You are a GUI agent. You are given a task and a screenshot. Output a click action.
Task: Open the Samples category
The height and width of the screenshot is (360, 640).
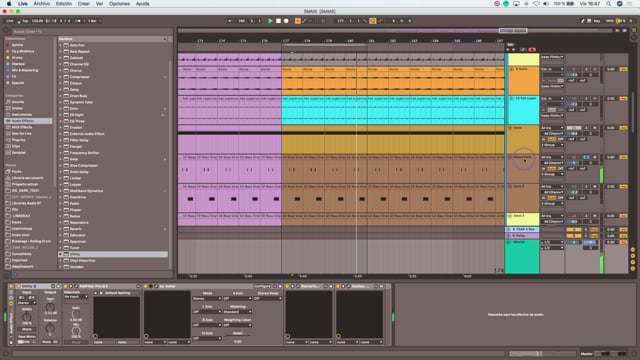[19, 153]
